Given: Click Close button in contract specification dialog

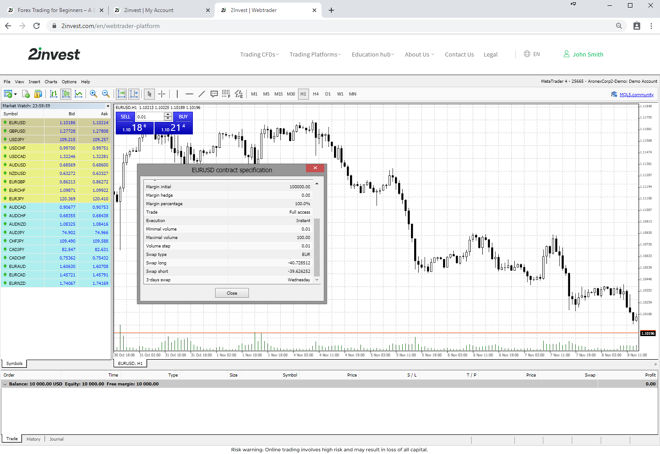Looking at the screenshot, I should point(232,293).
